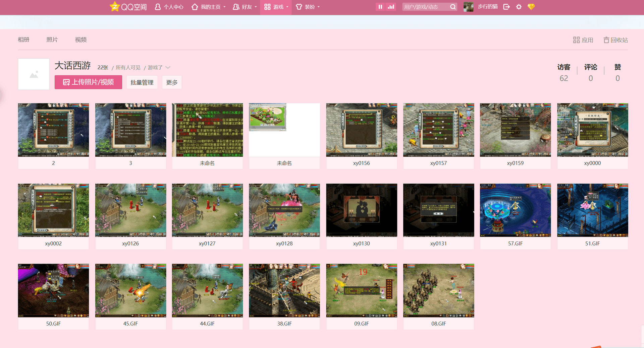Click the yellow diamond VIP icon
The width and height of the screenshot is (644, 348).
coord(531,7)
